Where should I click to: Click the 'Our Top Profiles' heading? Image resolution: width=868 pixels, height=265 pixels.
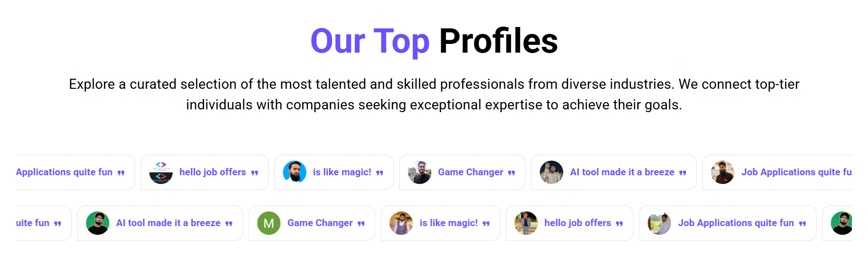tap(434, 41)
